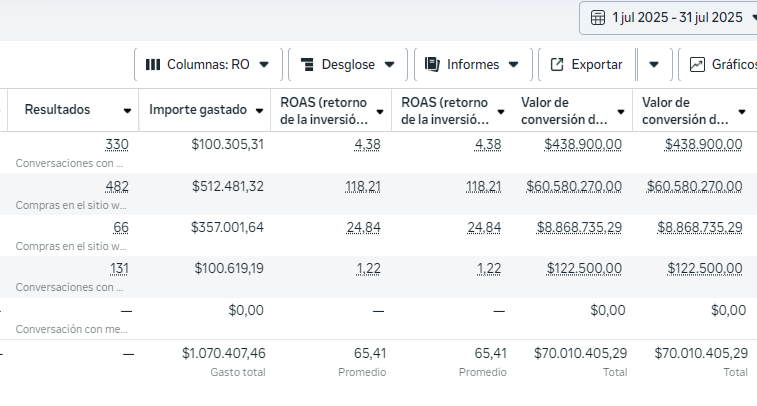Open the arrow dropdown next to Exportar
Viewport: 757px width, 406px height.
(653, 64)
